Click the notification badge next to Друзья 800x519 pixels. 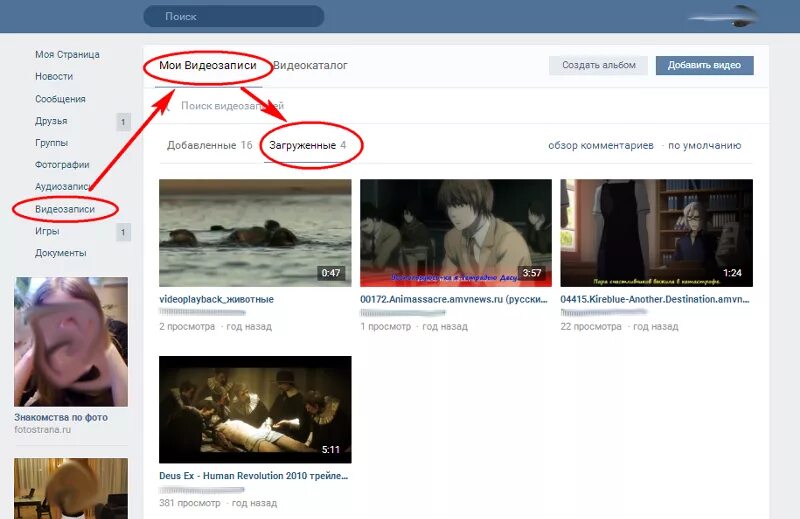pyautogui.click(x=124, y=122)
